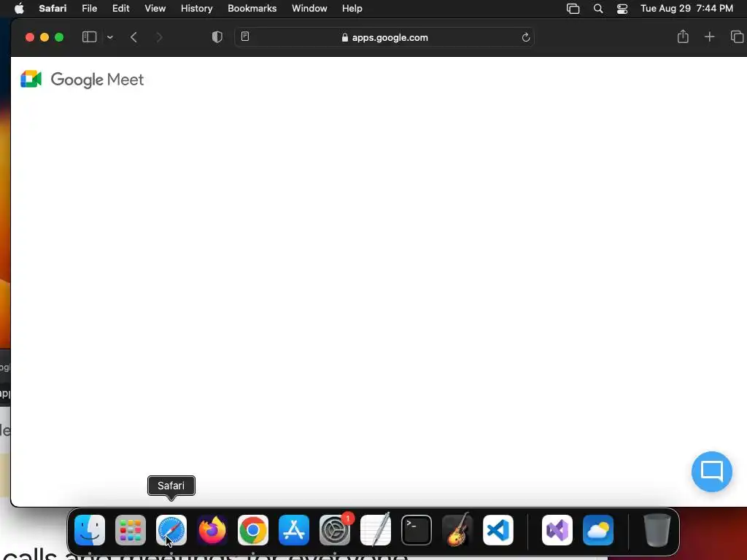
Task: Show the Reader view icon in the address bar
Action: [245, 36]
